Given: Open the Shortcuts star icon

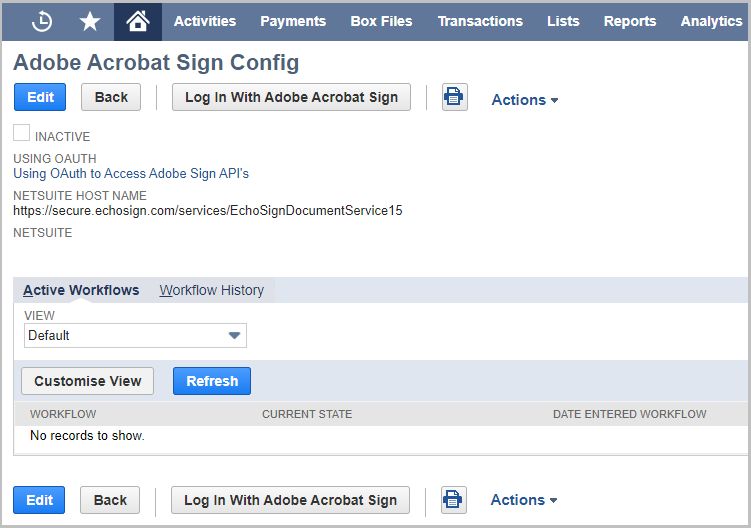Looking at the screenshot, I should click(x=90, y=22).
